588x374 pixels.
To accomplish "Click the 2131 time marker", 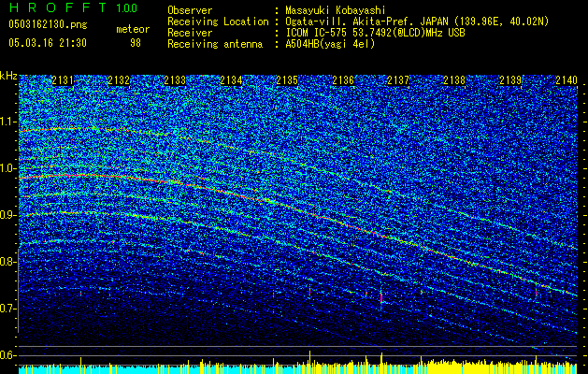I will click(63, 80).
